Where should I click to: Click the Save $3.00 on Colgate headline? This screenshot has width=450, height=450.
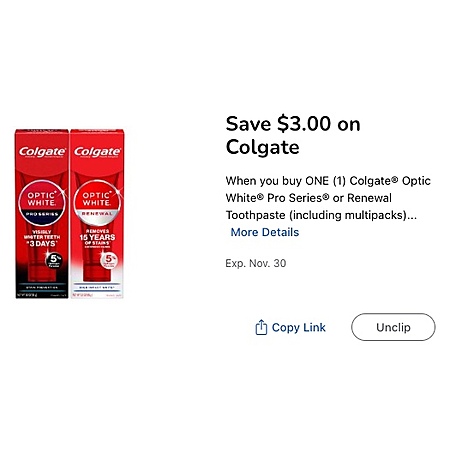pos(293,135)
